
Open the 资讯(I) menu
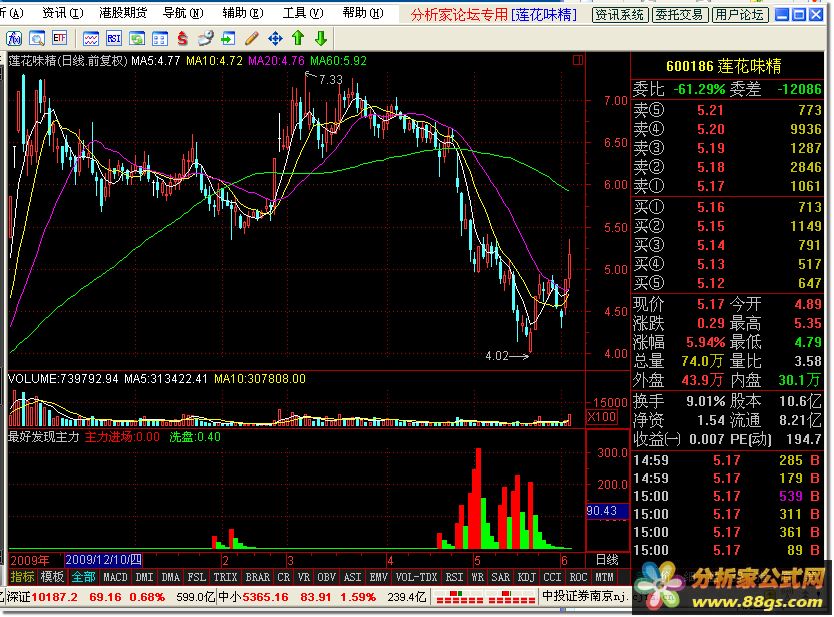point(63,13)
